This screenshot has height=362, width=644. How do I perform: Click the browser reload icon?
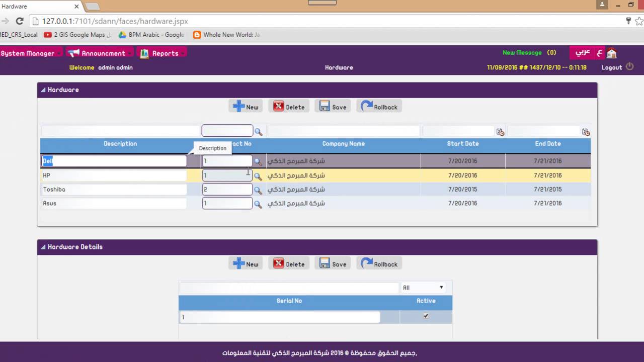click(x=20, y=21)
